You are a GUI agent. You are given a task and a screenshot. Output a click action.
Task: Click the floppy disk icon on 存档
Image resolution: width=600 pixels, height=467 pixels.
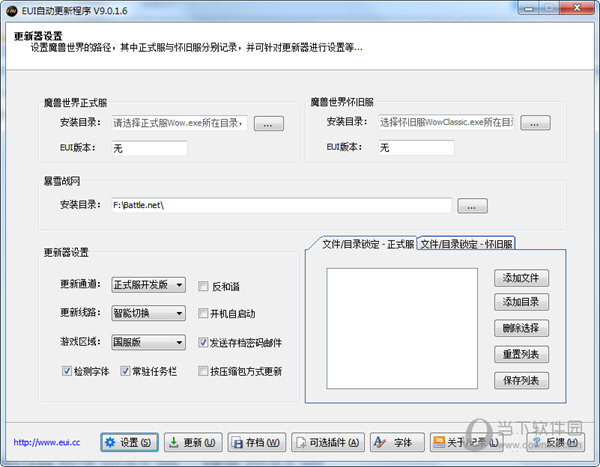(x=238, y=443)
